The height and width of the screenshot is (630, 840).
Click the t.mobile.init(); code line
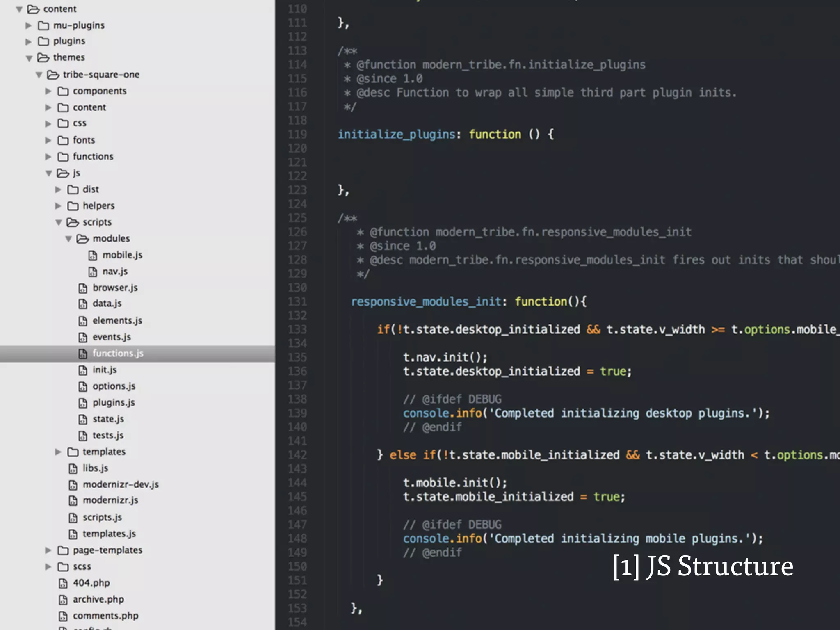(x=455, y=483)
